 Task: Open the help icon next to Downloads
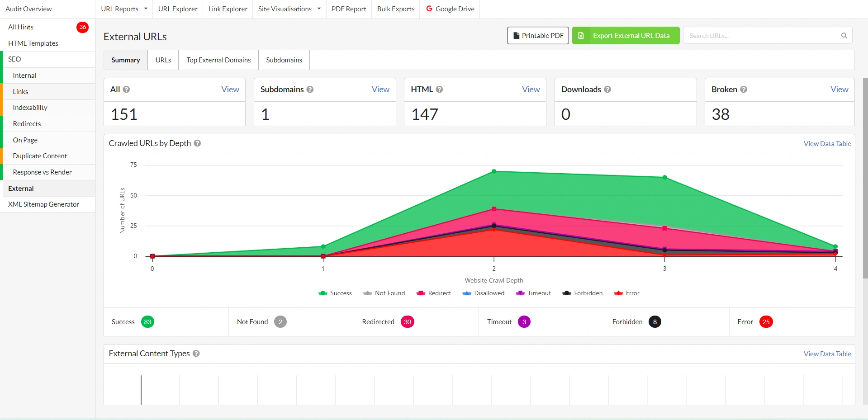[607, 89]
